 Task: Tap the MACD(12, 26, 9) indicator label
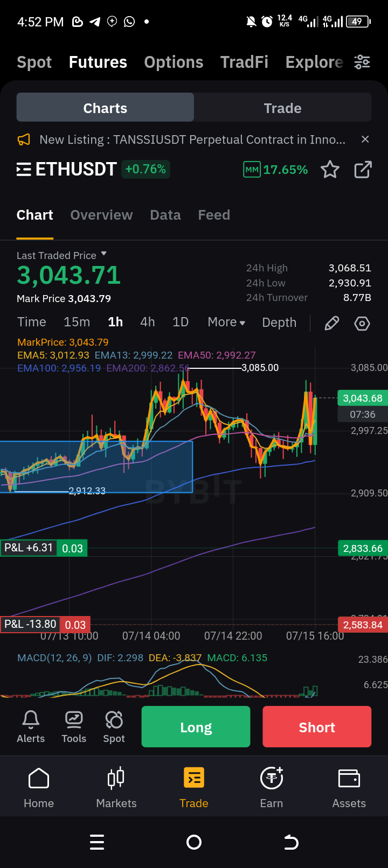54,657
